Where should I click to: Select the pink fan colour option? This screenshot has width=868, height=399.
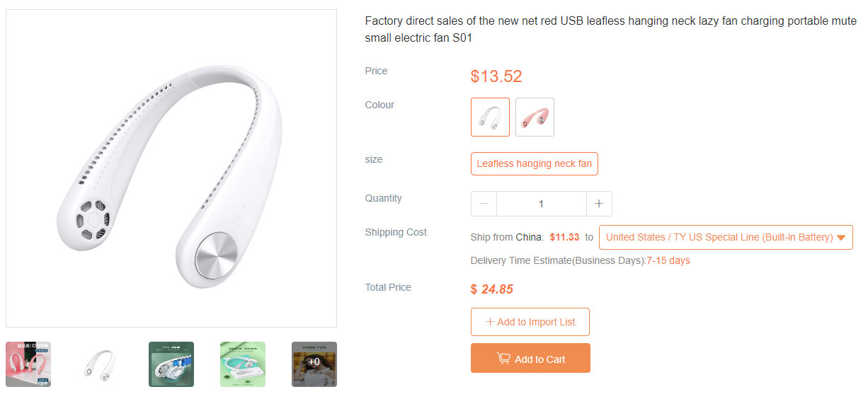tap(535, 117)
